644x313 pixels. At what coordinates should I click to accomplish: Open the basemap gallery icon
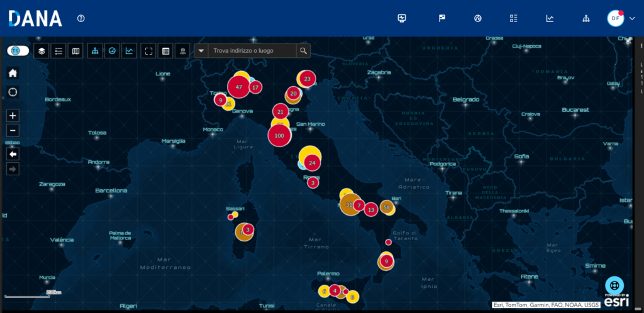(x=75, y=51)
